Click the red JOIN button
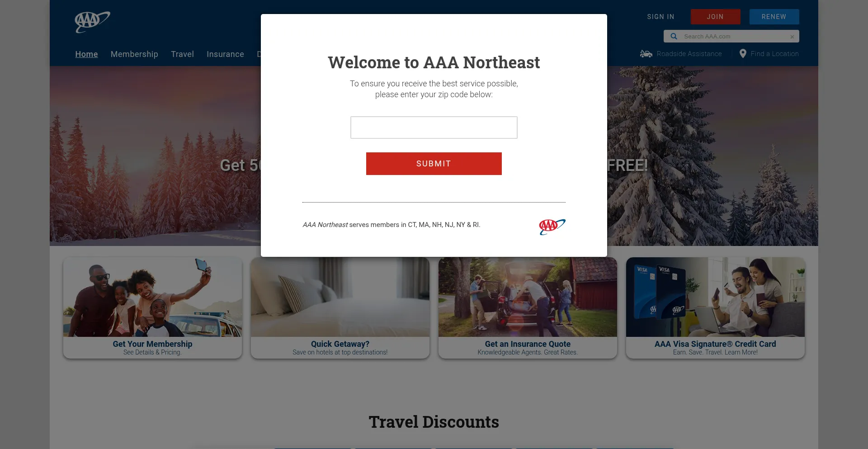 point(715,17)
